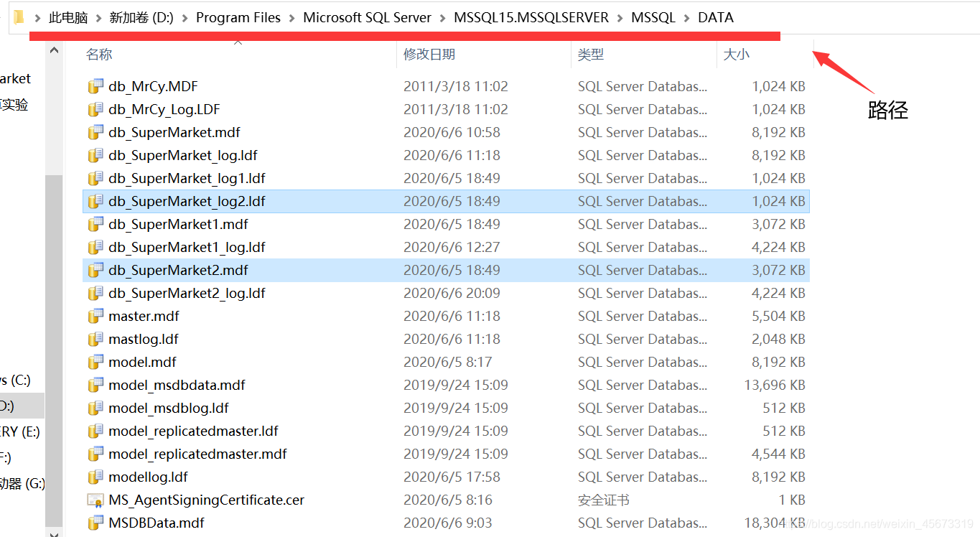The height and width of the screenshot is (537, 980).
Task: Expand chevron after MSSQL in path
Action: point(687,17)
